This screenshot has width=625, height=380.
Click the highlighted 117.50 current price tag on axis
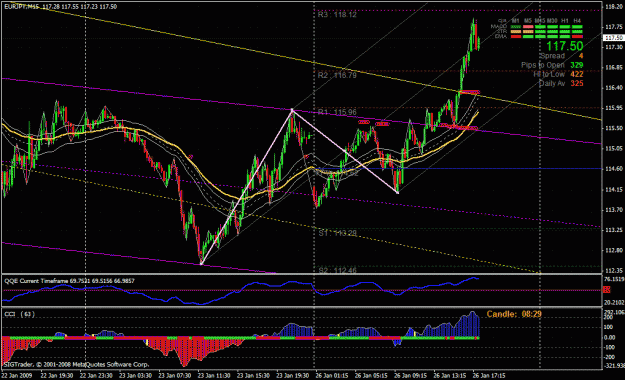tap(614, 38)
